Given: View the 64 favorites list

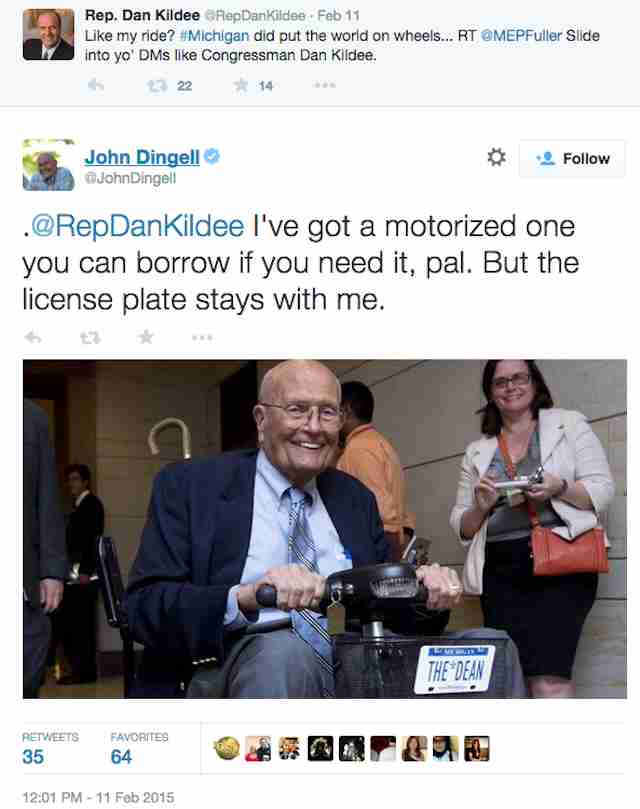Looking at the screenshot, I should pos(139,748).
